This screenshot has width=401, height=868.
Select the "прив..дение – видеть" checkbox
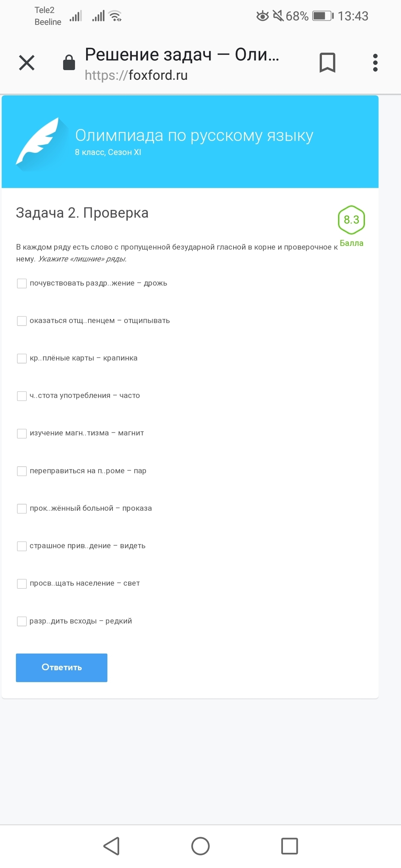coord(22,546)
